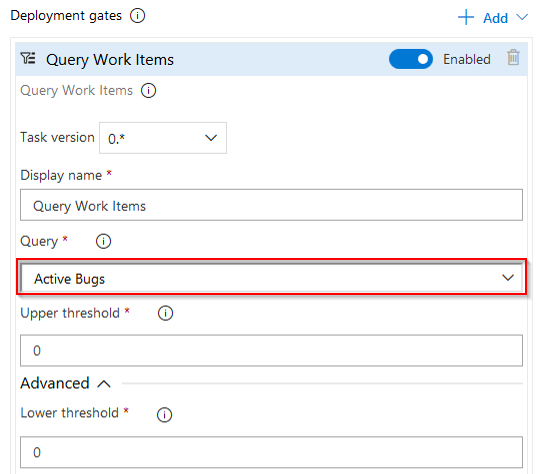This screenshot has width=539, height=474.
Task: Open the Task version dropdown
Action: (163, 138)
